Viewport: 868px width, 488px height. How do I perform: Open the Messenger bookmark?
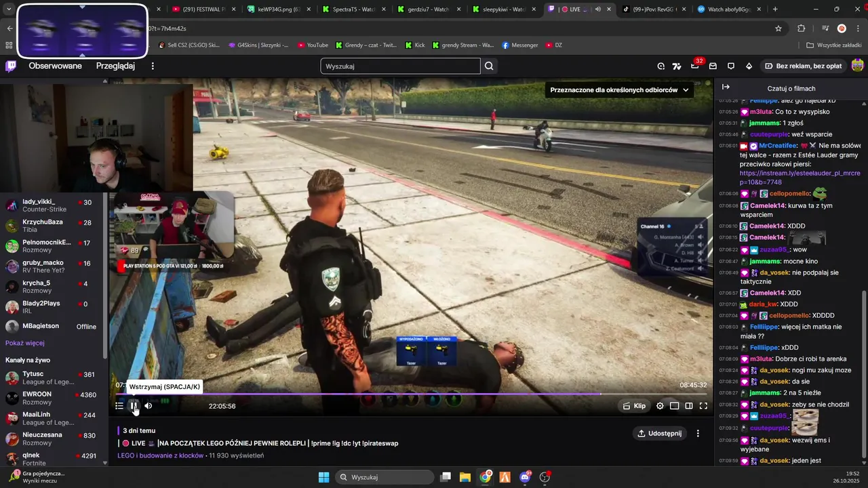point(520,45)
